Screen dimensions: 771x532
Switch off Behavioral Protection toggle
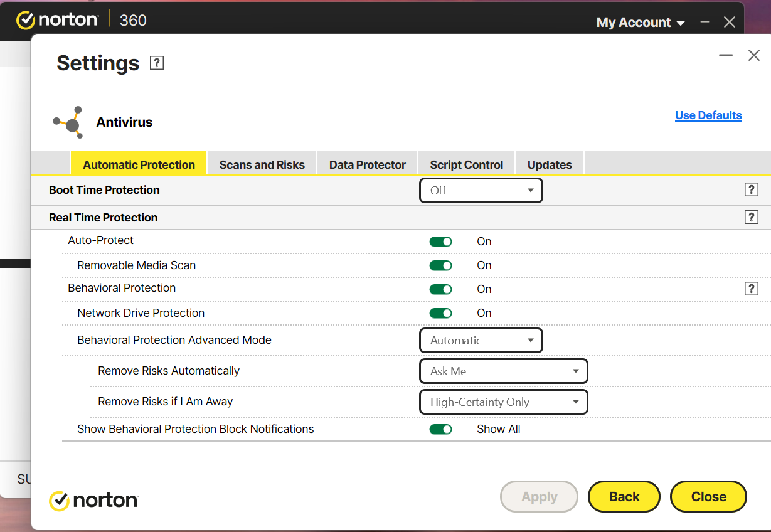[440, 289]
